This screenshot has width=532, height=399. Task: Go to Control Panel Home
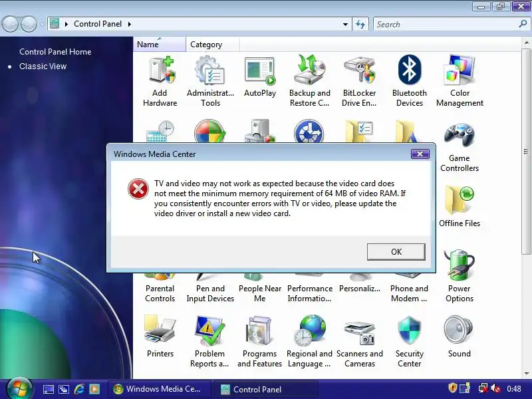point(55,52)
